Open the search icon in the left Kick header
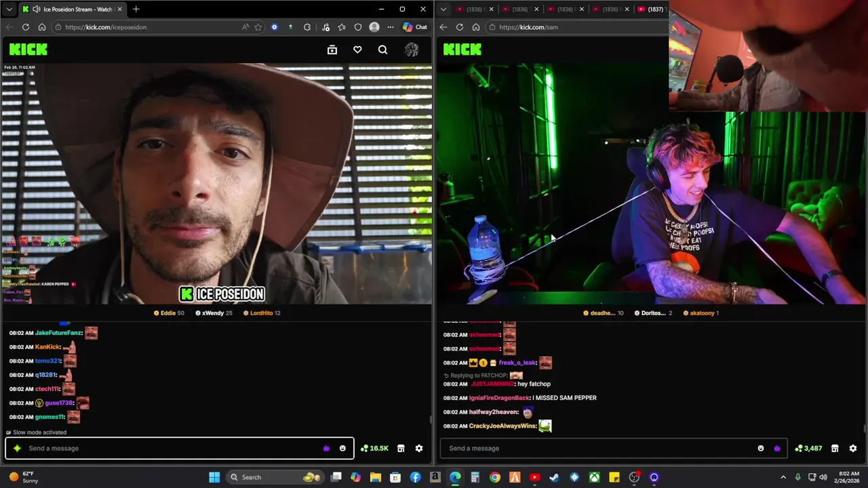The image size is (868, 488). (x=383, y=49)
